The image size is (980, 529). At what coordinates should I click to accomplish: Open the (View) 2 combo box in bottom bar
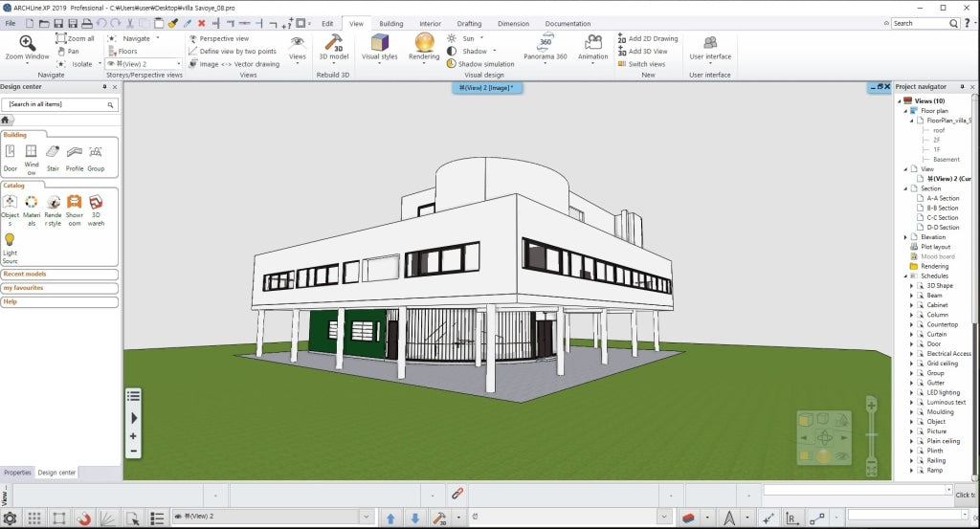(x=273, y=517)
